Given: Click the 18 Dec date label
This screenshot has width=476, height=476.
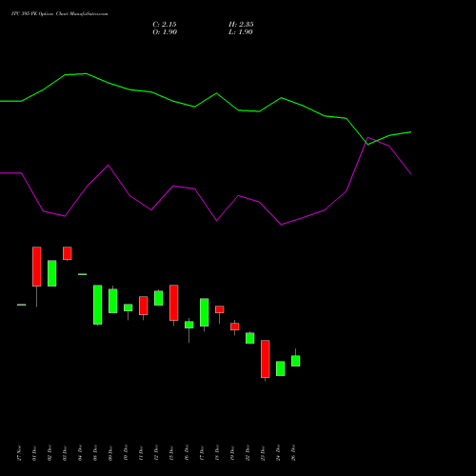Looking at the screenshot, I should (x=217, y=453).
